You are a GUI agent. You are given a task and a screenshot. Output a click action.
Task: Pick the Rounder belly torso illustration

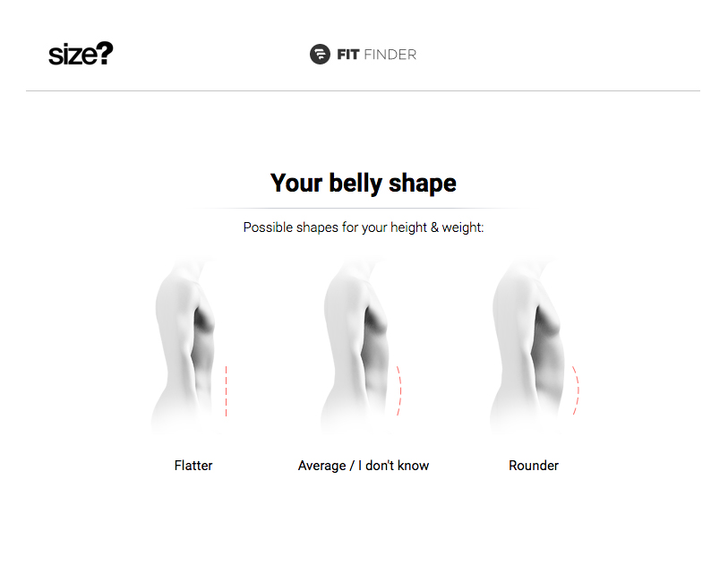pos(528,345)
